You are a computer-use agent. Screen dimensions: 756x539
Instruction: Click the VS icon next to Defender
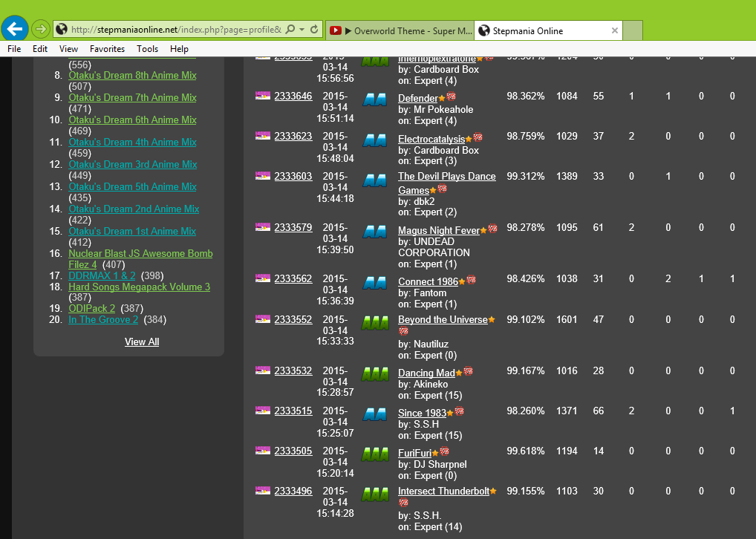[x=451, y=97]
